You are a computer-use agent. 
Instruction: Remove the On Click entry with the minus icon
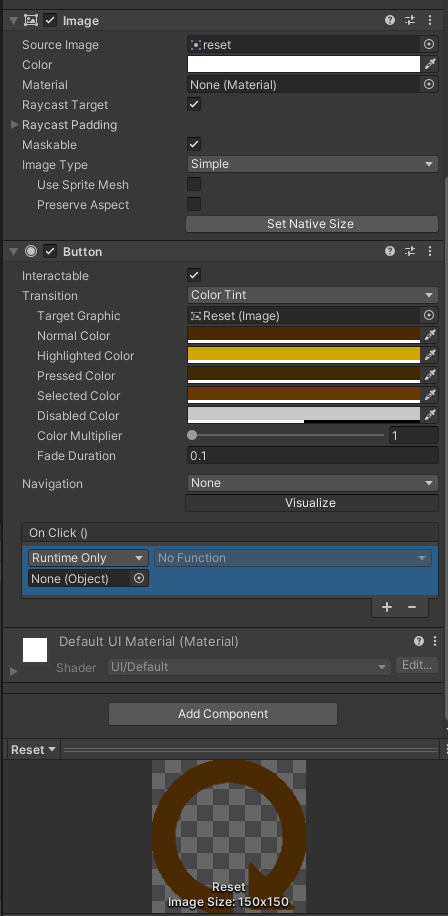[x=412, y=607]
